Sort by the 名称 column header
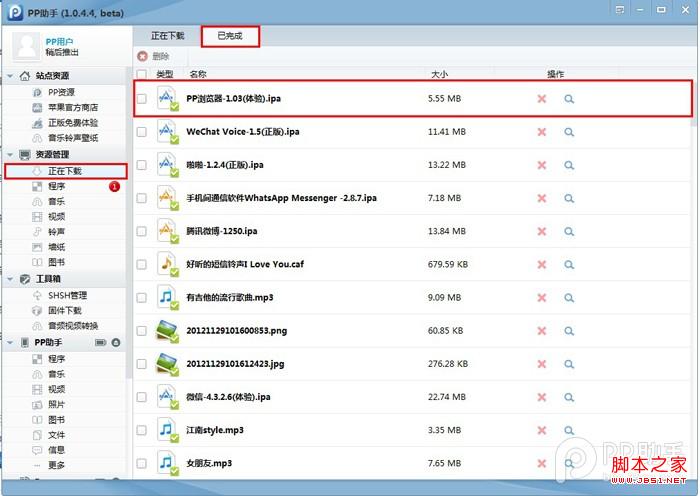The width and height of the screenshot is (700, 496). tap(198, 74)
